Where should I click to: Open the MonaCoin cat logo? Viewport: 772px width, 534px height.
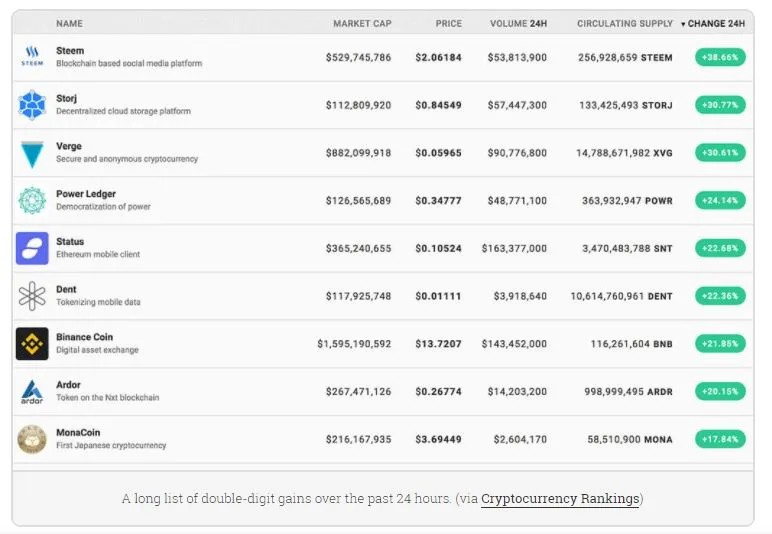32,439
